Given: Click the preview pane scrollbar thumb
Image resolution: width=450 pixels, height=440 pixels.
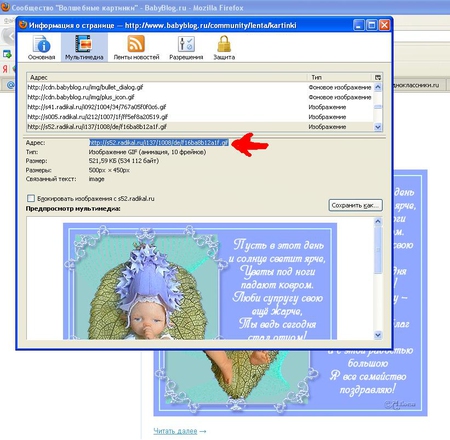Looking at the screenshot, I should [x=378, y=250].
